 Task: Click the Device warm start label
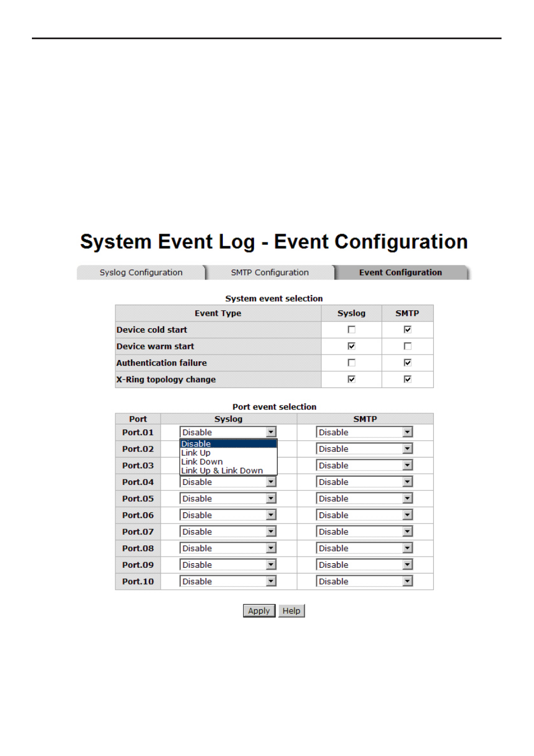tap(155, 346)
